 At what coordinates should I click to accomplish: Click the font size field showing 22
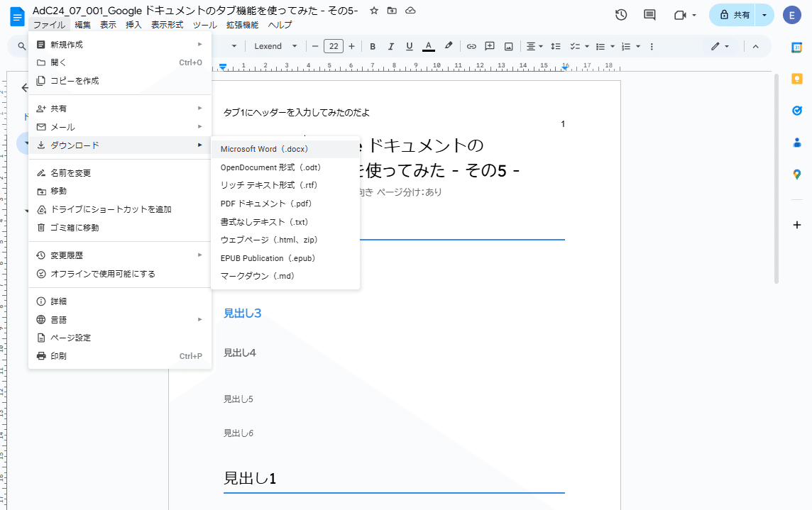pyautogui.click(x=334, y=47)
